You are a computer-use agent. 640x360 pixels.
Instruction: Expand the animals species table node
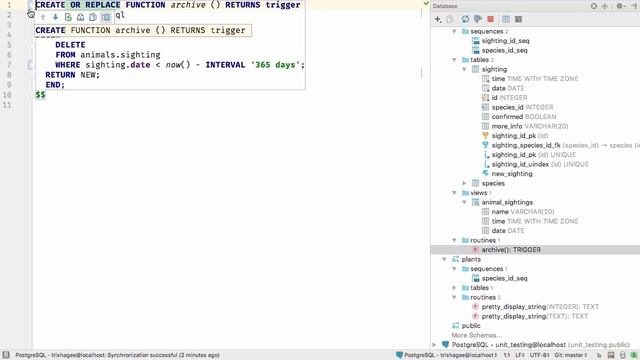tap(464, 183)
